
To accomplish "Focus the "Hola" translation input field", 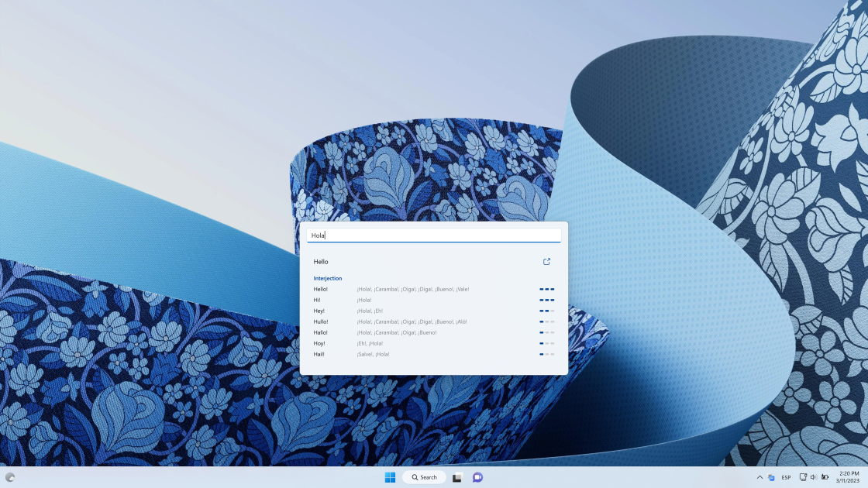I will click(434, 235).
